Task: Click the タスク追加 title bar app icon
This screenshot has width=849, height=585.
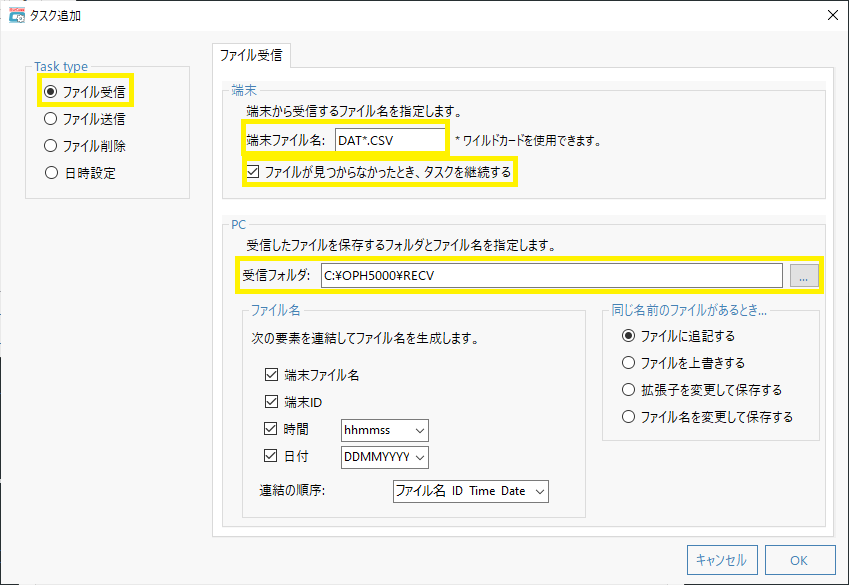Action: pyautogui.click(x=16, y=15)
